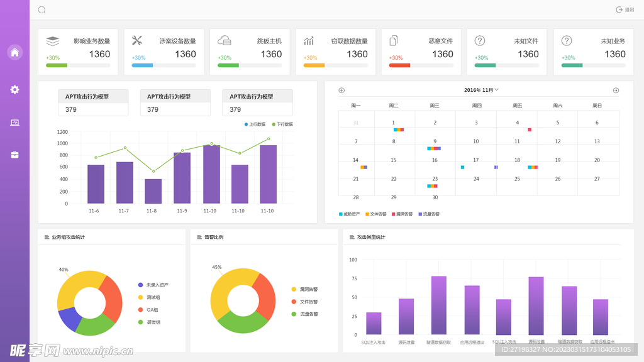Open settings via the sidebar gear icon
The image size is (644, 362).
click(14, 89)
